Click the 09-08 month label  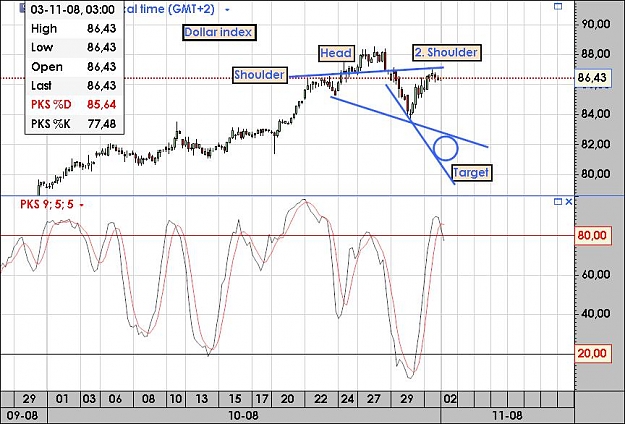click(x=22, y=416)
